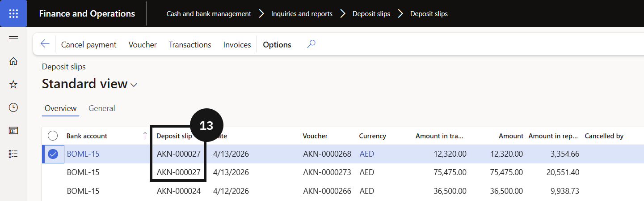
Task: Click the first Deposit slips breadcrumb
Action: (x=371, y=14)
